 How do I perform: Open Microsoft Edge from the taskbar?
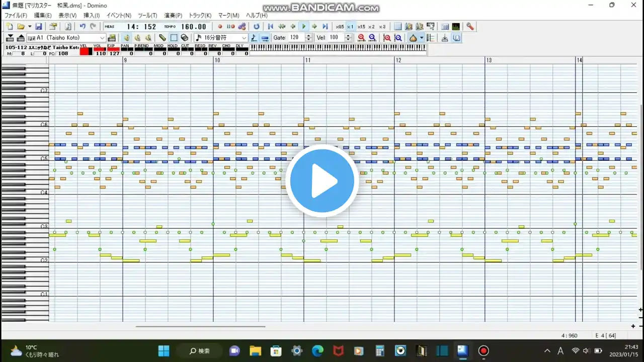[x=317, y=350]
